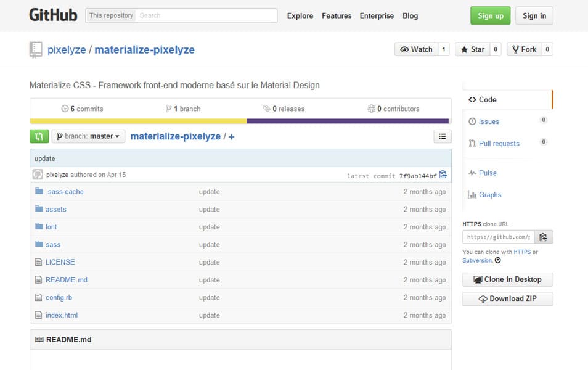Click the green compare branches icon button

(x=39, y=136)
